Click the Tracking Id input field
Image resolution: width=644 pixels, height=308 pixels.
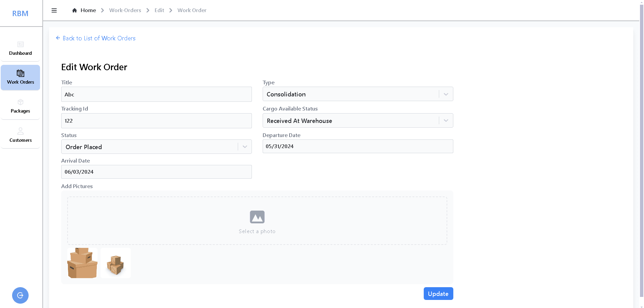tap(156, 121)
